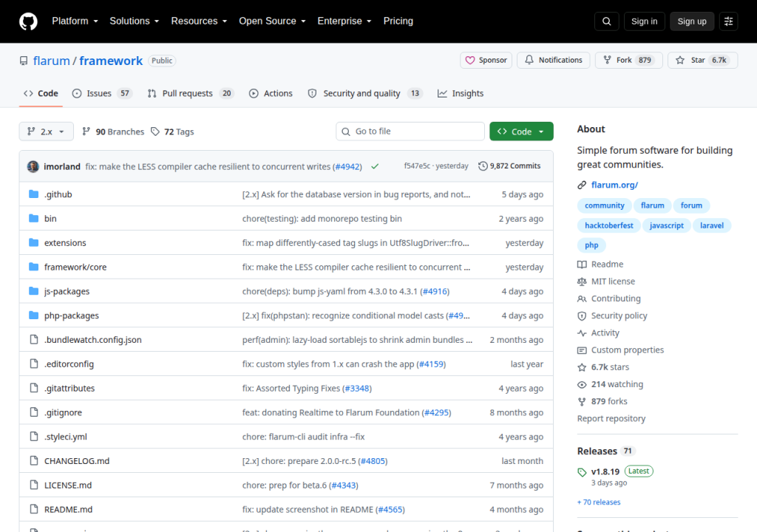Expand the Platform menu

click(x=75, y=21)
